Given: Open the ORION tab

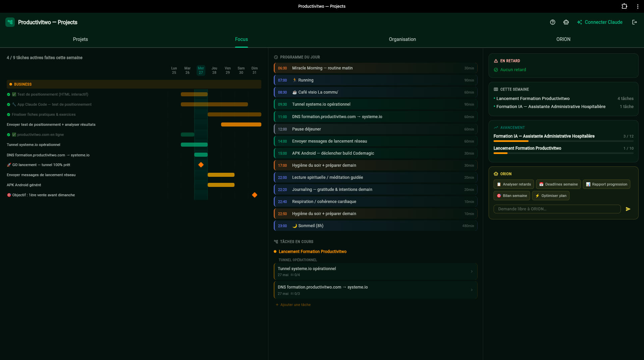Looking at the screenshot, I should [563, 39].
